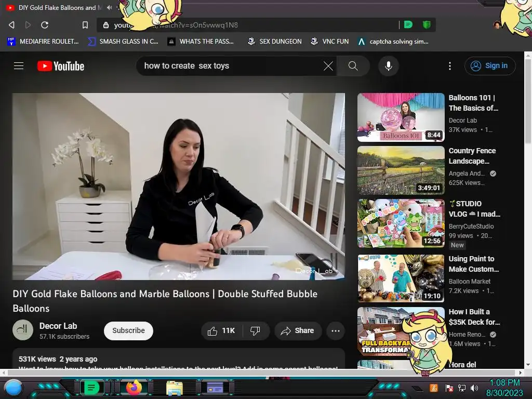Click the green reader extension icon in address bar
The image size is (532, 399).
(x=408, y=24)
